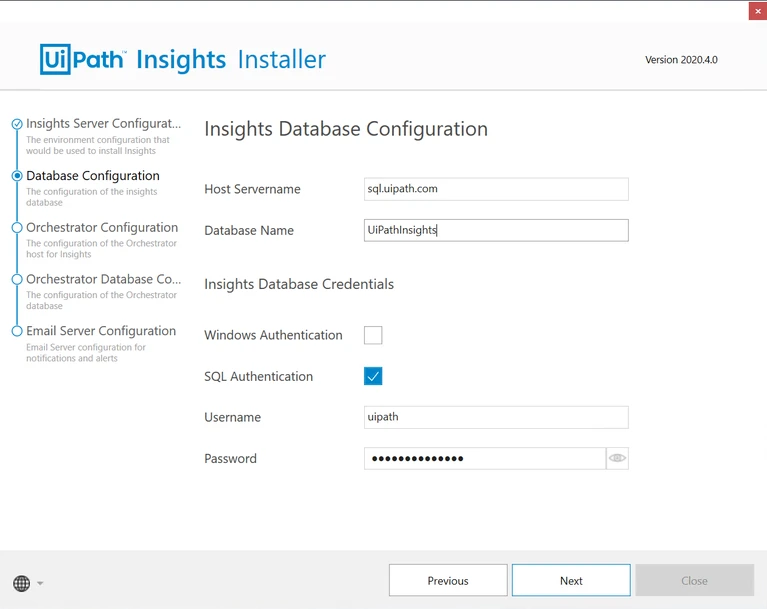Click the Password input field
The image size is (767, 609).
[x=485, y=458]
